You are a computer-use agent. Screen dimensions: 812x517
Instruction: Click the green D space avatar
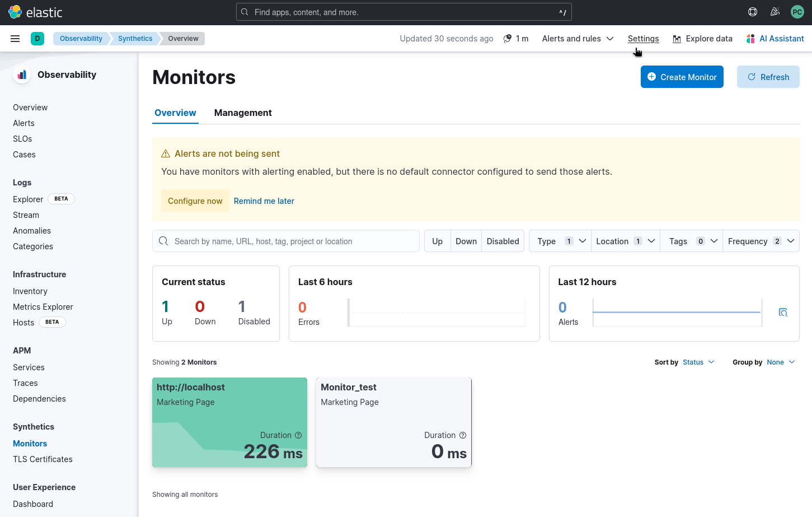[x=37, y=39]
